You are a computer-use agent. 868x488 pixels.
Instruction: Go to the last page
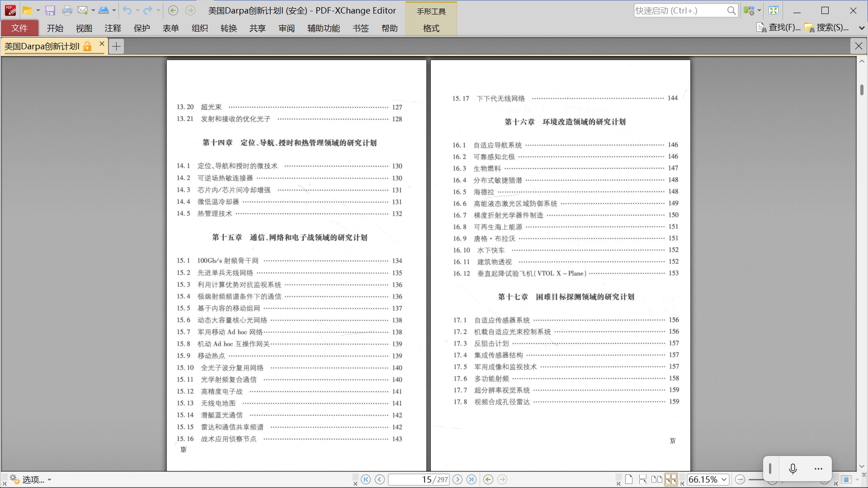click(x=472, y=479)
